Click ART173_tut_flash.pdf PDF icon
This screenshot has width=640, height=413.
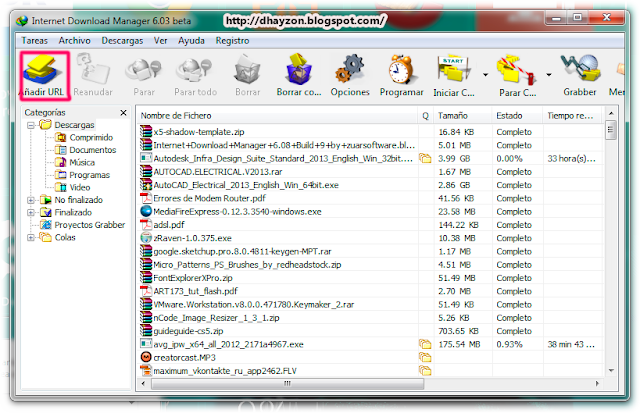click(x=146, y=291)
